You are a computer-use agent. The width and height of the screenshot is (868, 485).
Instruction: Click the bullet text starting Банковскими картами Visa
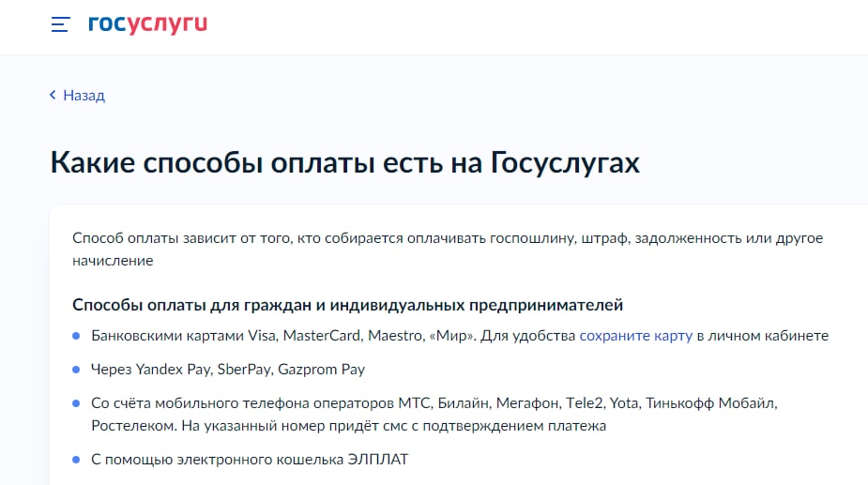(460, 336)
